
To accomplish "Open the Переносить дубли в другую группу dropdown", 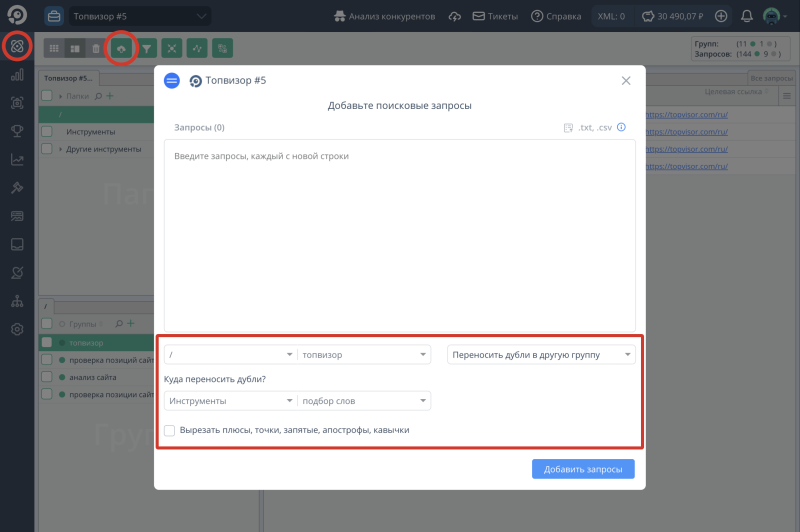I will [x=541, y=354].
